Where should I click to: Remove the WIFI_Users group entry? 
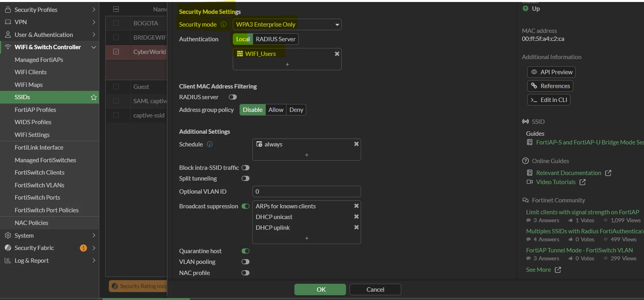tap(337, 54)
